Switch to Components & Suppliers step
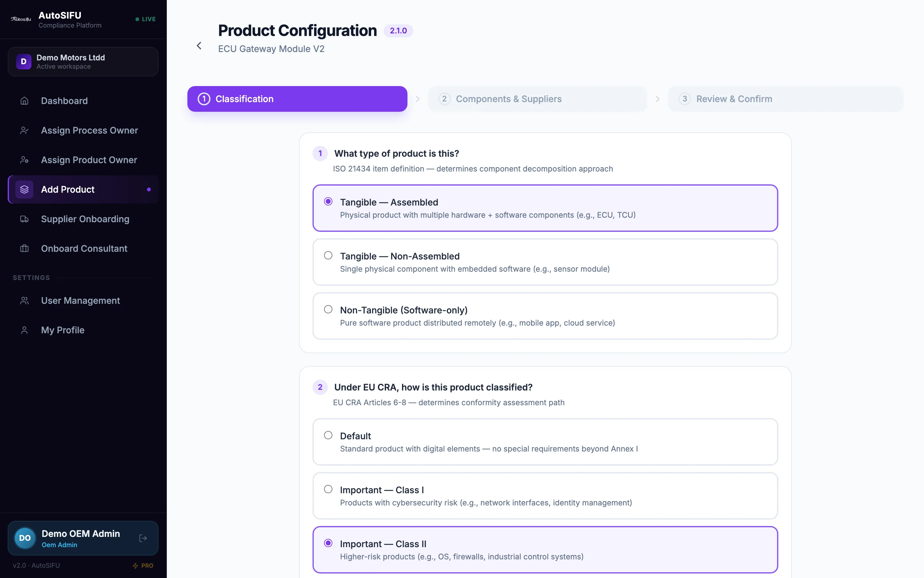924x578 pixels. click(x=537, y=99)
